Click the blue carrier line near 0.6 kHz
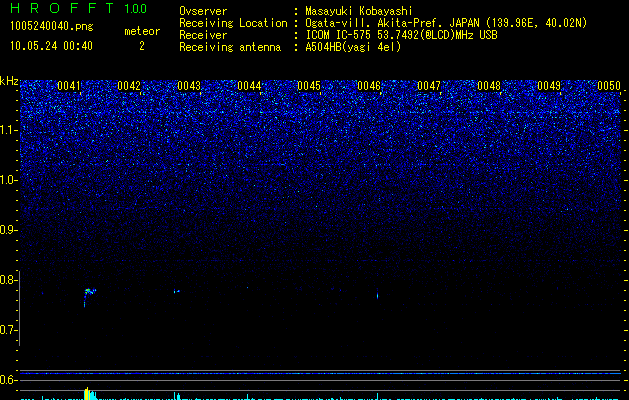The image size is (629, 400). pyautogui.click(x=320, y=373)
